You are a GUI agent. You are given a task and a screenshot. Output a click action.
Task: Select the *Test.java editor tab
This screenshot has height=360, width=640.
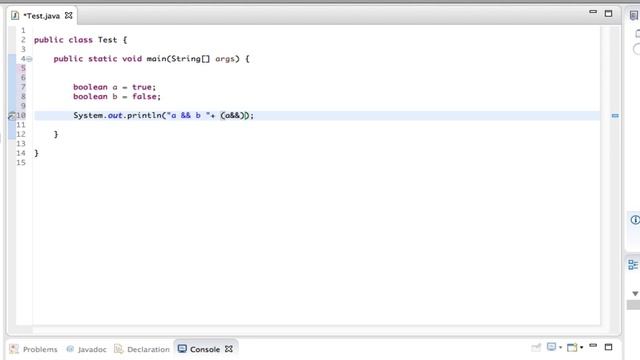pyautogui.click(x=42, y=16)
